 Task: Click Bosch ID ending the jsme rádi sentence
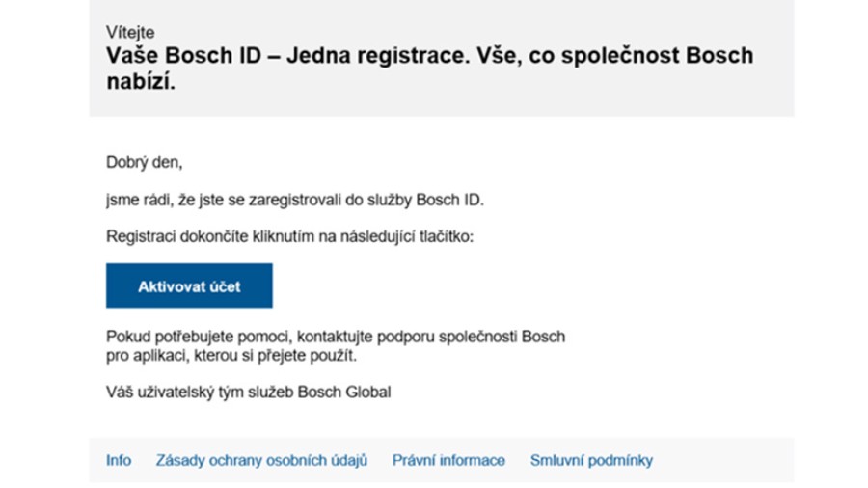click(x=449, y=200)
